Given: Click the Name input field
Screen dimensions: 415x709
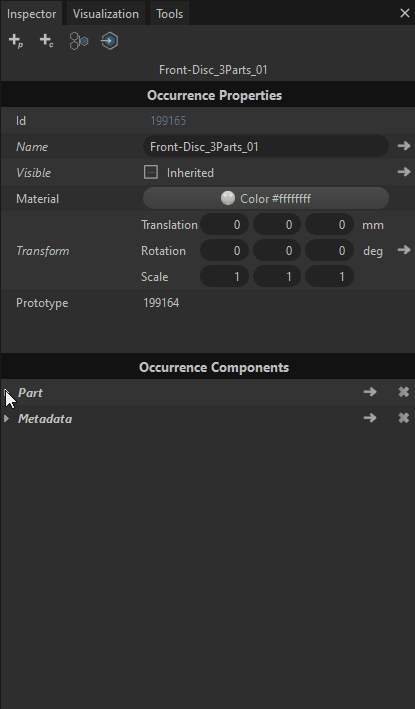Looking at the screenshot, I should pyautogui.click(x=266, y=147).
